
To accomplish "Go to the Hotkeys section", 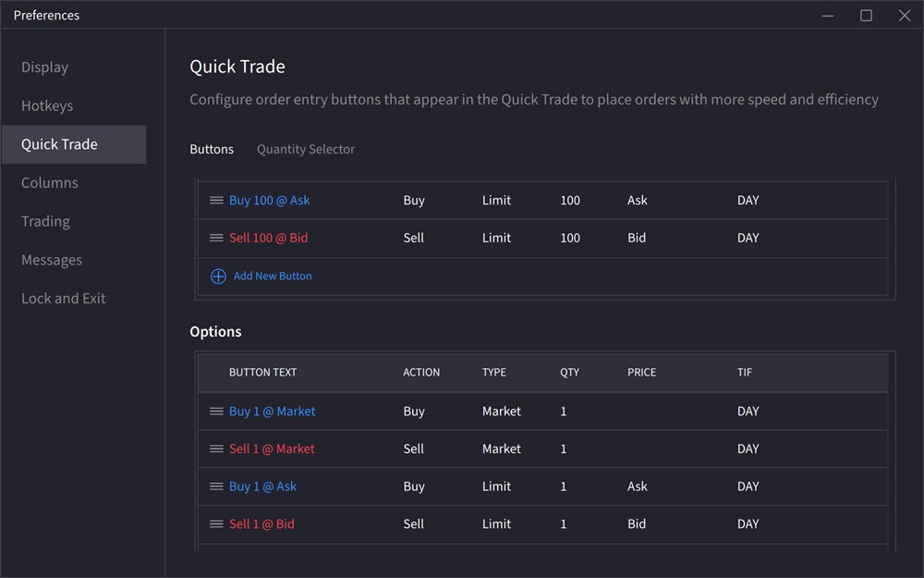I will pos(46,105).
